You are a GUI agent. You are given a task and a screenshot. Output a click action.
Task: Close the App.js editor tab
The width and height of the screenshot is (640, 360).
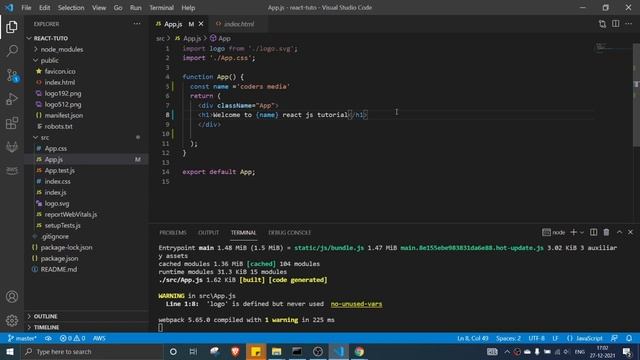201,24
